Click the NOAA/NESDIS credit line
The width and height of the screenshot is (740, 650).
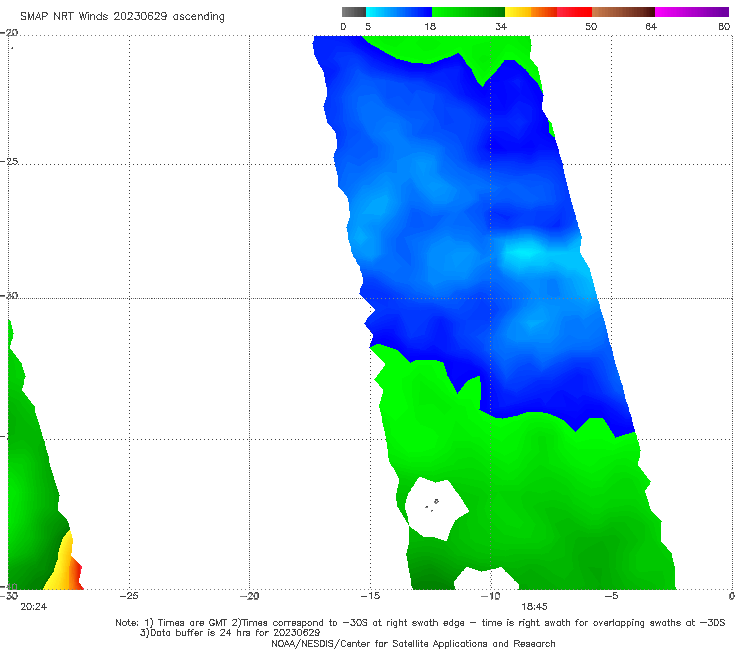pos(413,643)
